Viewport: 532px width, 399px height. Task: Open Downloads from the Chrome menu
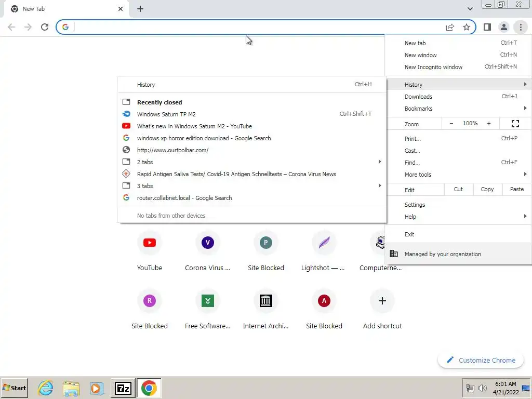pyautogui.click(x=458, y=97)
